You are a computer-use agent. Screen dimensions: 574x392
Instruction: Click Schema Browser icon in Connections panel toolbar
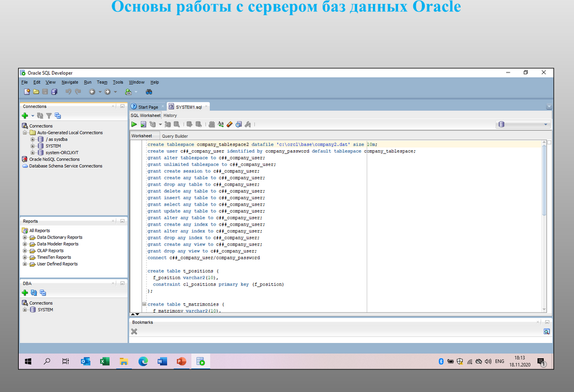[x=58, y=116]
